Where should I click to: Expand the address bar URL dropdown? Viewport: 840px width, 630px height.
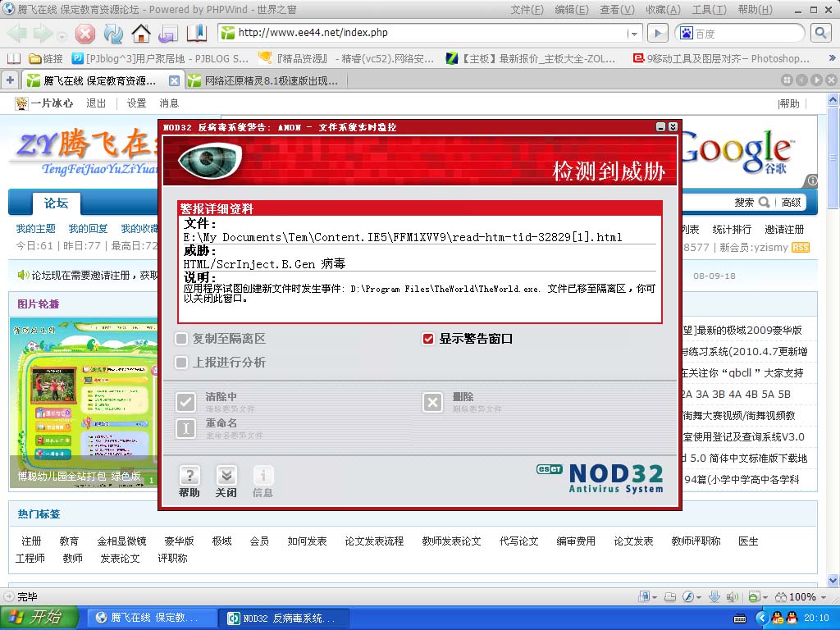click(x=633, y=34)
